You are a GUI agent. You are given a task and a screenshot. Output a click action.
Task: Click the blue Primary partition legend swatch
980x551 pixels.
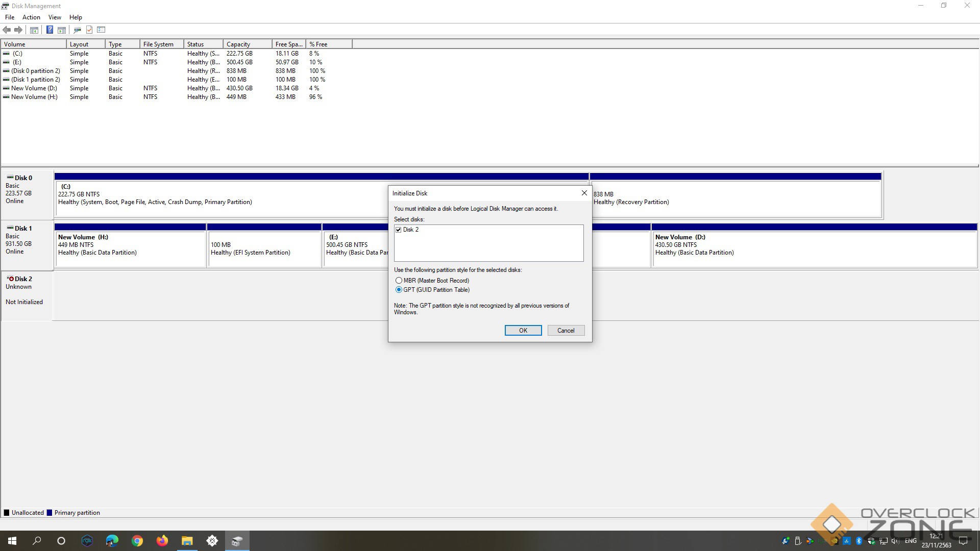point(50,513)
